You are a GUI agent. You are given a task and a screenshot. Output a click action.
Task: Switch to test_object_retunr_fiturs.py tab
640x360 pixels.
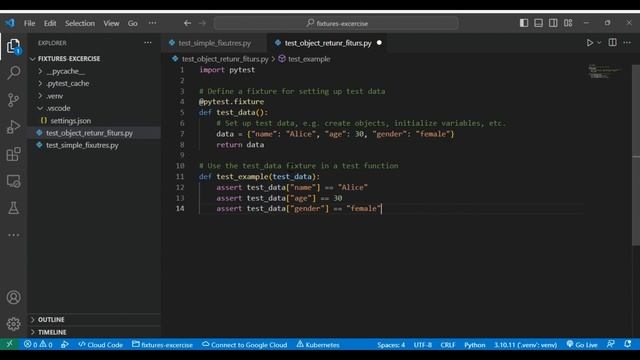[x=328, y=43]
